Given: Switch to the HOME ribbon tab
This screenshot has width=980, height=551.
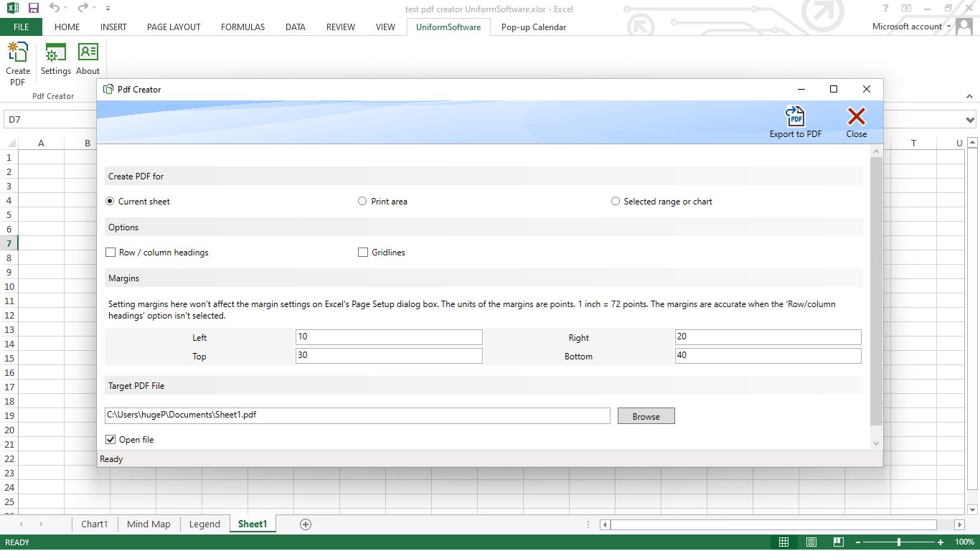Looking at the screenshot, I should pyautogui.click(x=67, y=27).
